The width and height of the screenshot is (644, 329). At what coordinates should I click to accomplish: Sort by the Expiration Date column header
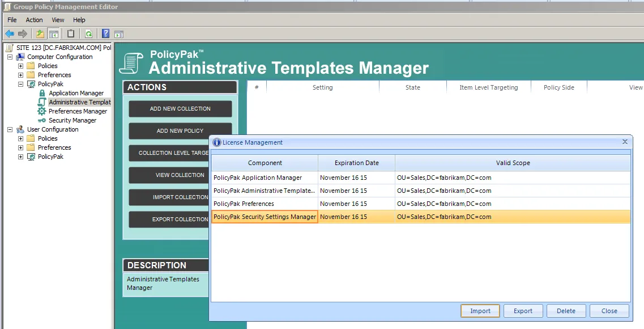pos(356,163)
